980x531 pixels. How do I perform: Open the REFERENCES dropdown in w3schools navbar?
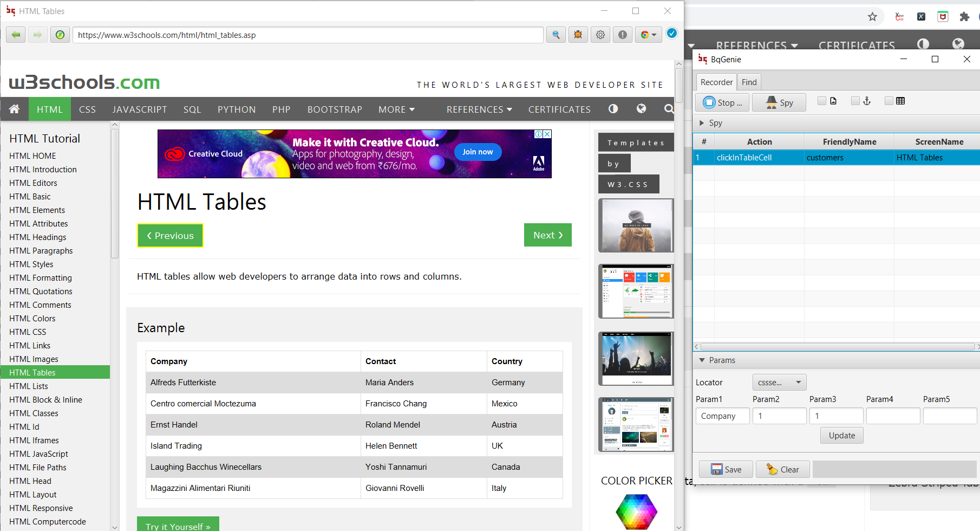click(x=479, y=109)
